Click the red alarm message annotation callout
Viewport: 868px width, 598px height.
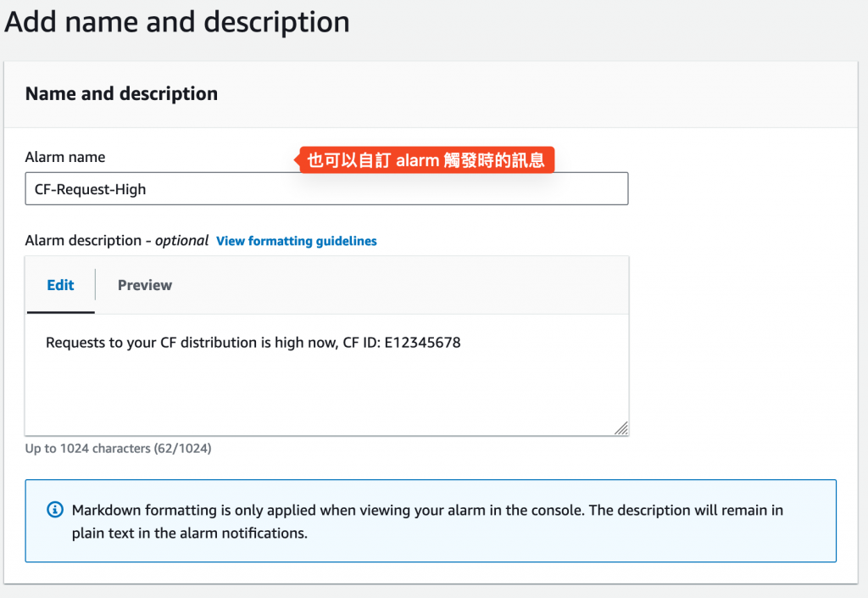click(426, 159)
